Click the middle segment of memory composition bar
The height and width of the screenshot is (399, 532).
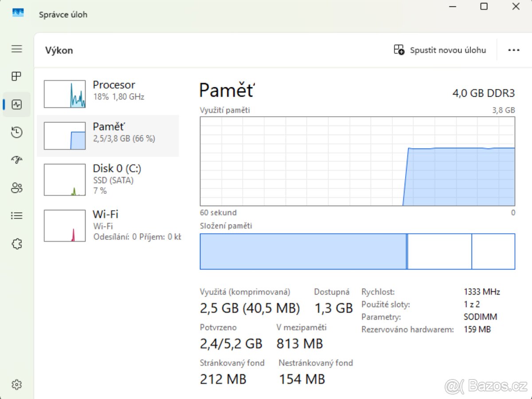(x=439, y=251)
